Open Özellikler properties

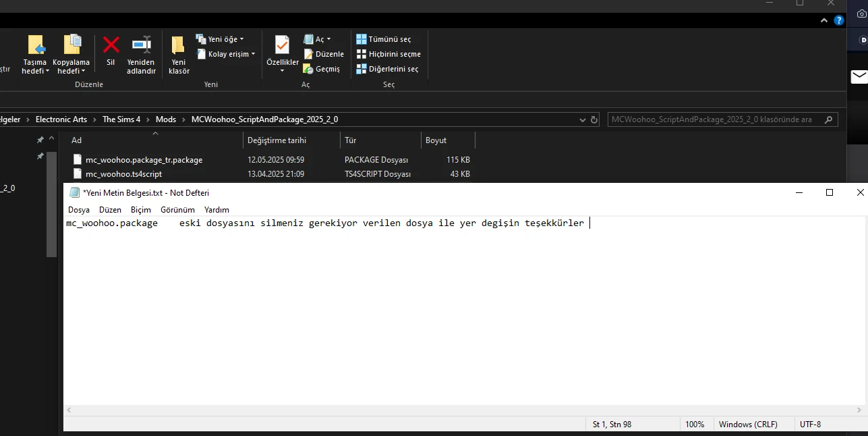tap(283, 53)
